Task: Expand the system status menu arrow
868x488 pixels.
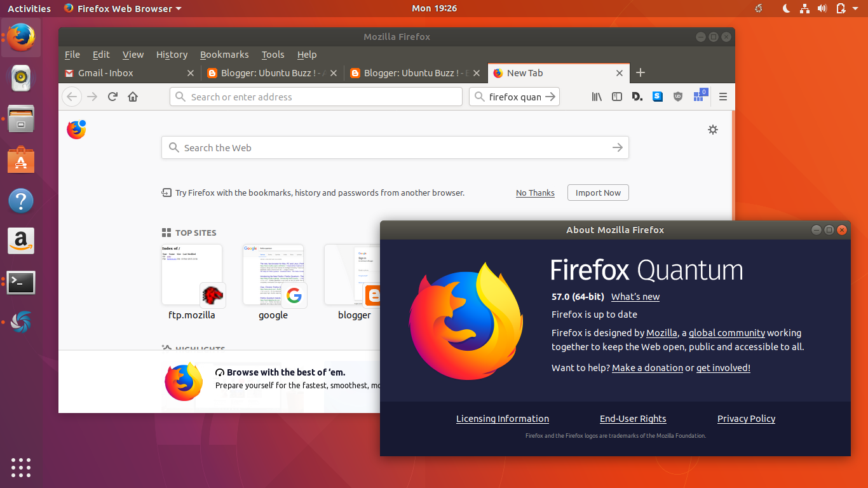Action: coord(855,8)
